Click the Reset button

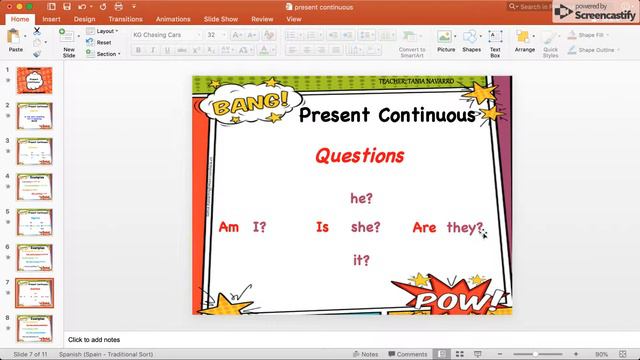(99, 42)
